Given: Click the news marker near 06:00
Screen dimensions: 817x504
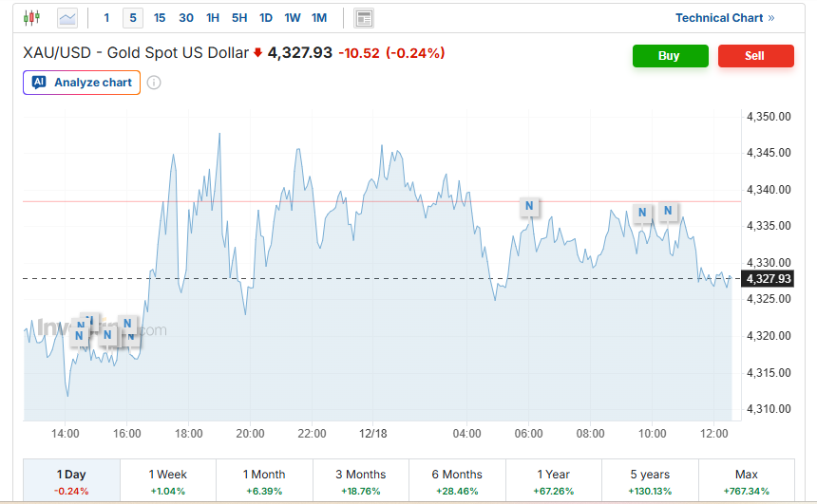Looking at the screenshot, I should (529, 206).
